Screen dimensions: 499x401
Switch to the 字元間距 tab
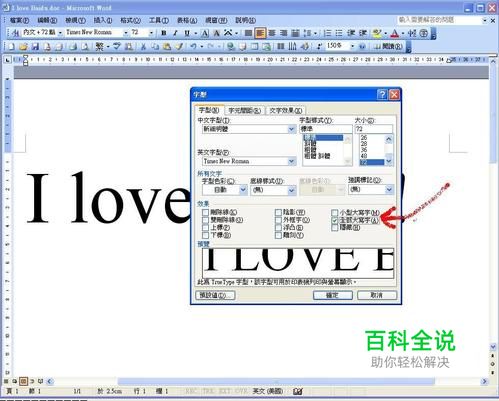pyautogui.click(x=245, y=110)
